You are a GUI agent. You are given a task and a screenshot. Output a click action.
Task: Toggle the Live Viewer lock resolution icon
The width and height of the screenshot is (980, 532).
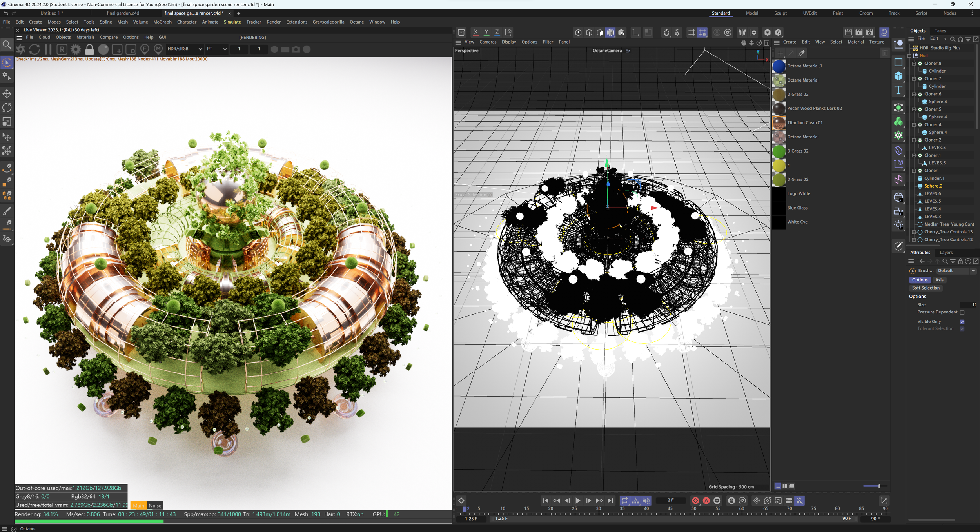(89, 49)
